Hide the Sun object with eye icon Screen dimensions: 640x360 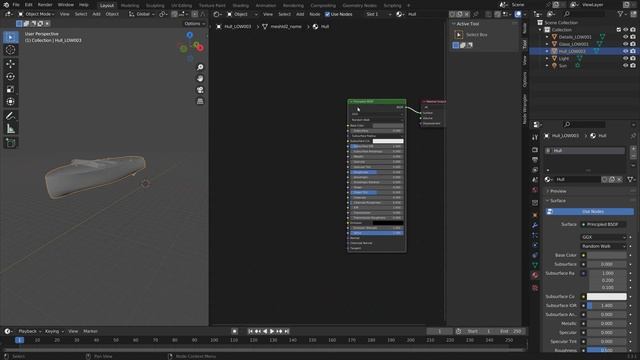coord(625,66)
